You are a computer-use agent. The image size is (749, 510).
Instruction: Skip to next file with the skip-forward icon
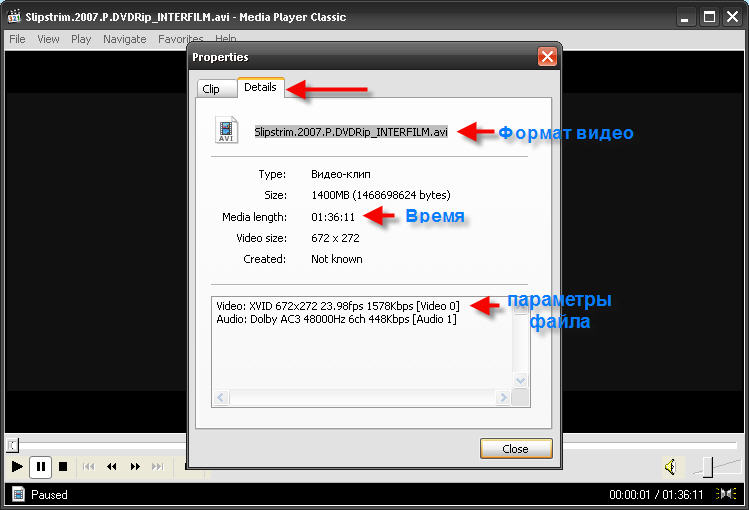tap(158, 467)
